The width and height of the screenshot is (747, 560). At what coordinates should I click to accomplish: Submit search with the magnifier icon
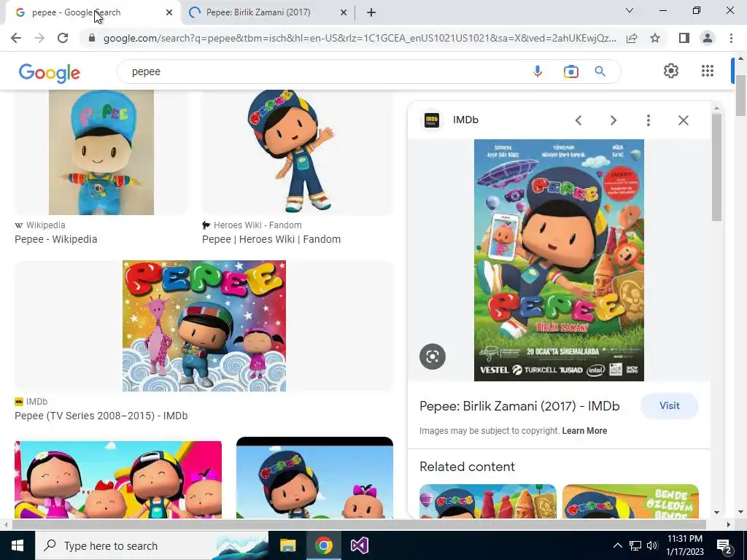click(x=600, y=71)
